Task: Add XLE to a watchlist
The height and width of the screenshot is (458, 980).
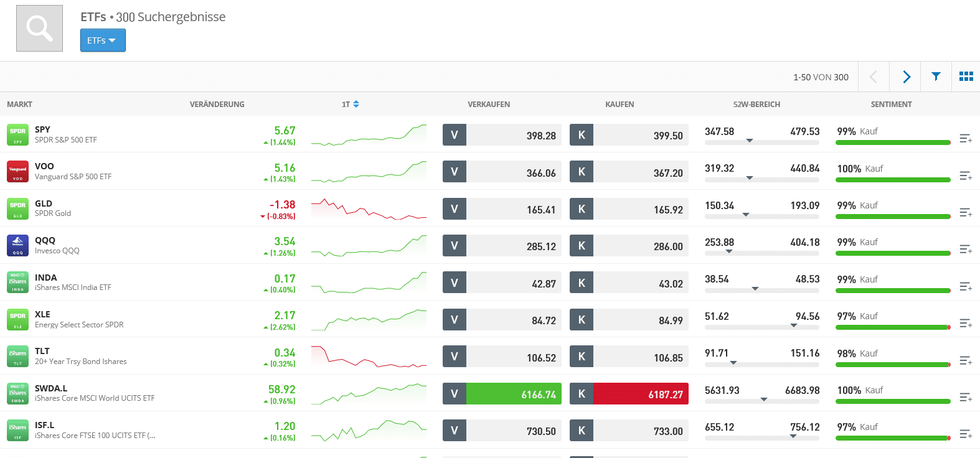Action: pos(966,323)
